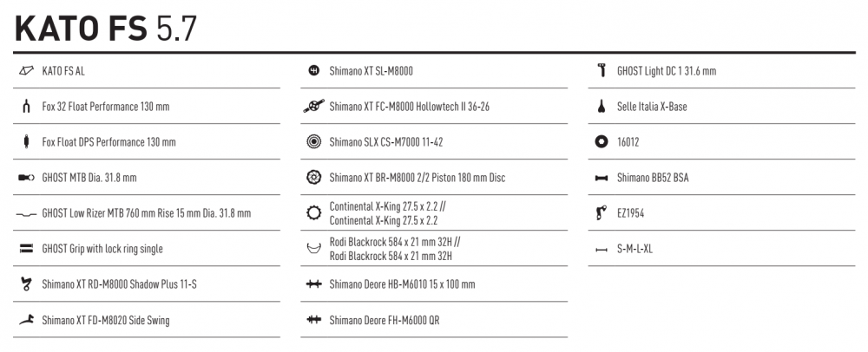Image resolution: width=868 pixels, height=352 pixels.
Task: Click the saddle icon next to Selle Italia X-Base
Action: (x=602, y=106)
